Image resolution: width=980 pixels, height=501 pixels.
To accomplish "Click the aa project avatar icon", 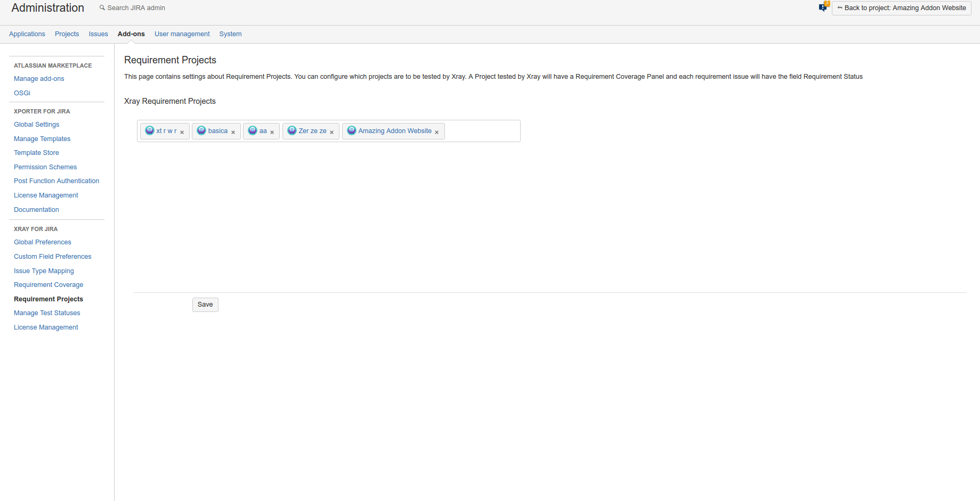I will (253, 131).
